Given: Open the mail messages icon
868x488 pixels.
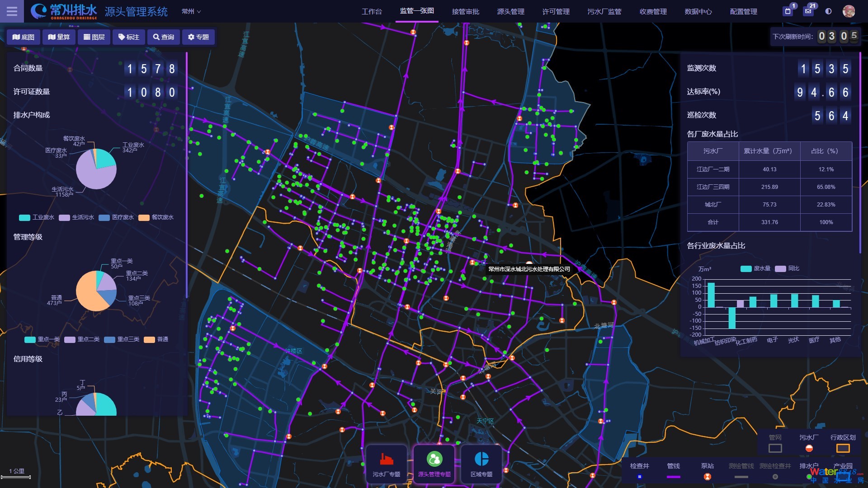Looking at the screenshot, I should [x=808, y=11].
